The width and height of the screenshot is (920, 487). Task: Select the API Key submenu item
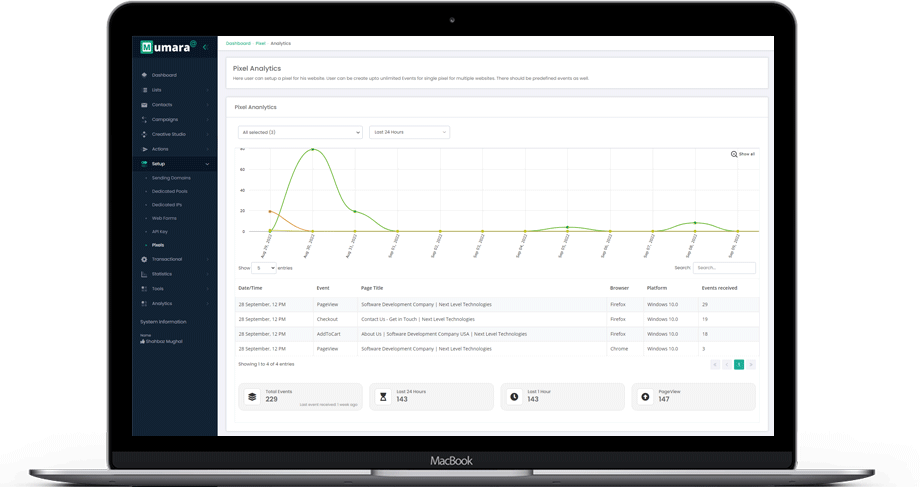159,232
